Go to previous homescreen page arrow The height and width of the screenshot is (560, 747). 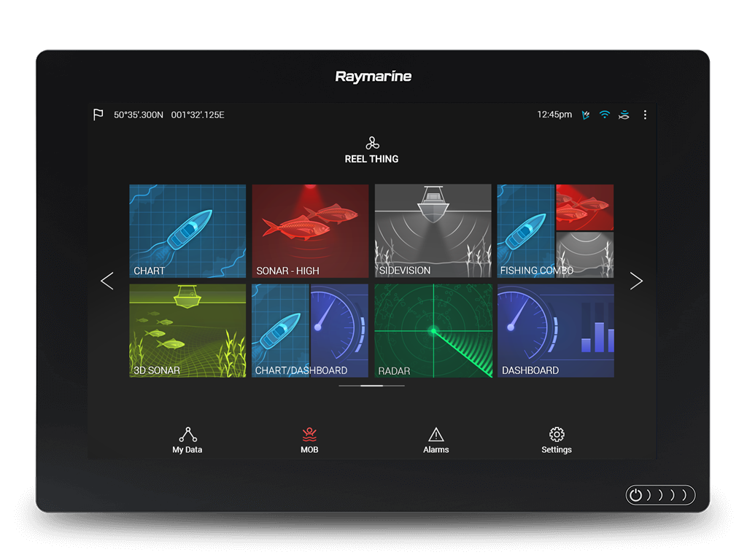(107, 281)
